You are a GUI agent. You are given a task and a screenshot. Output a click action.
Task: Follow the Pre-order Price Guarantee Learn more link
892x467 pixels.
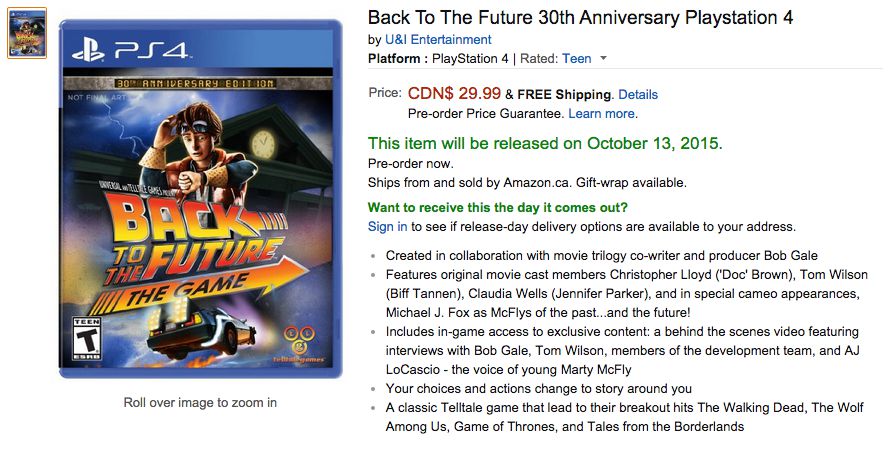click(x=602, y=114)
